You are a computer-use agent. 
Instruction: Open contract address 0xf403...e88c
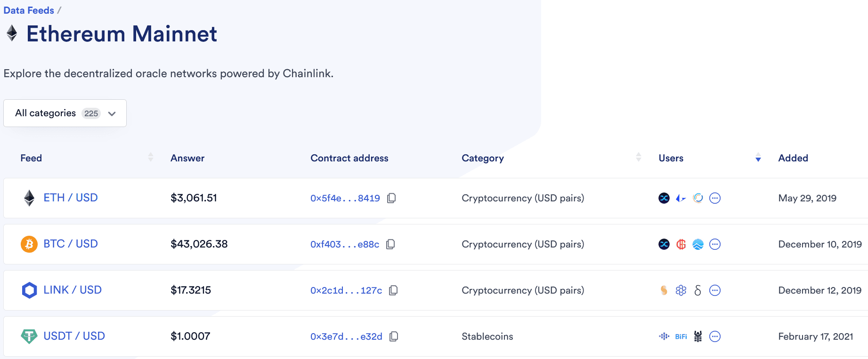point(345,244)
